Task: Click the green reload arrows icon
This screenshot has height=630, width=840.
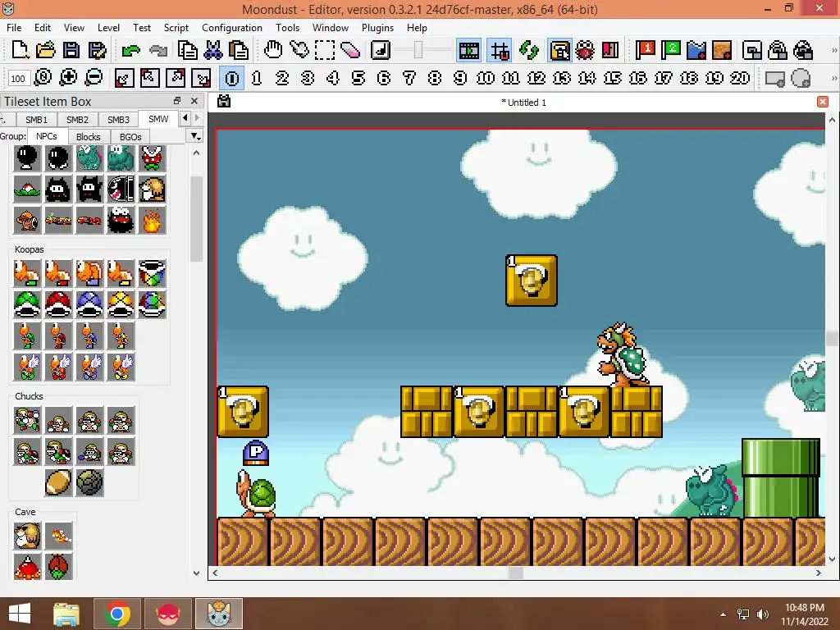Action: coord(529,50)
